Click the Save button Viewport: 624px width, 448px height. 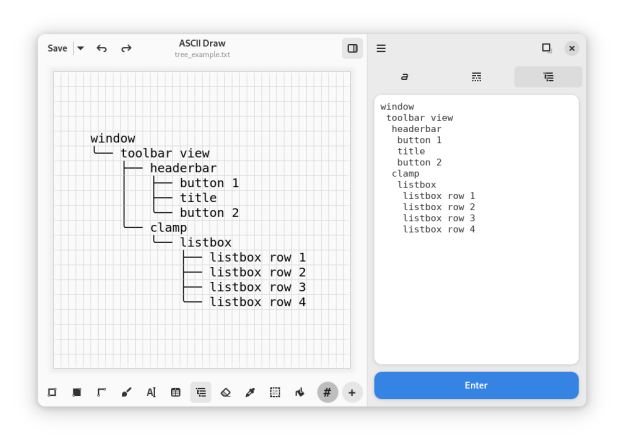pyautogui.click(x=57, y=48)
